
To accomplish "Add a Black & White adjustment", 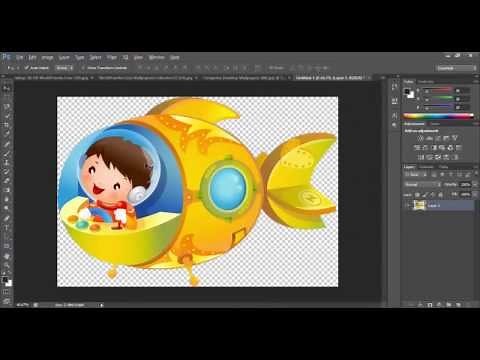I will click(x=434, y=147).
